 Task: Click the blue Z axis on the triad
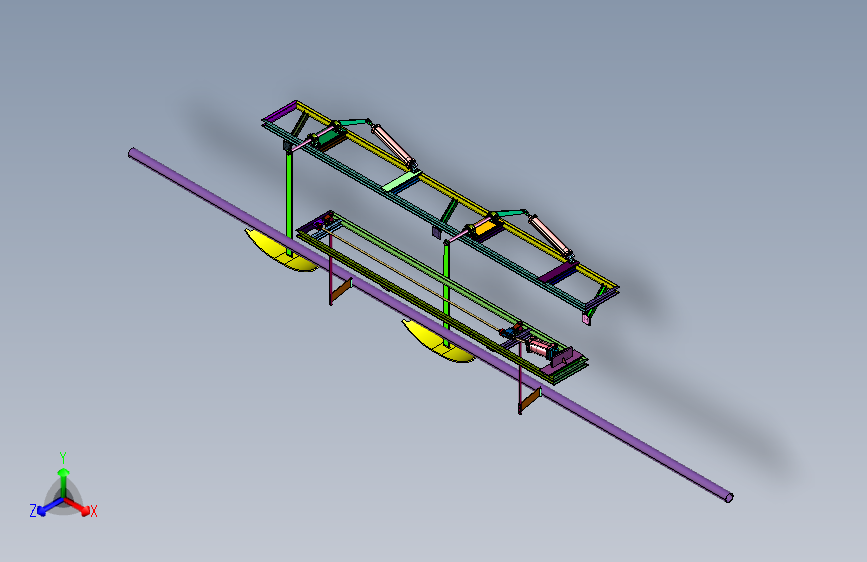(51, 506)
